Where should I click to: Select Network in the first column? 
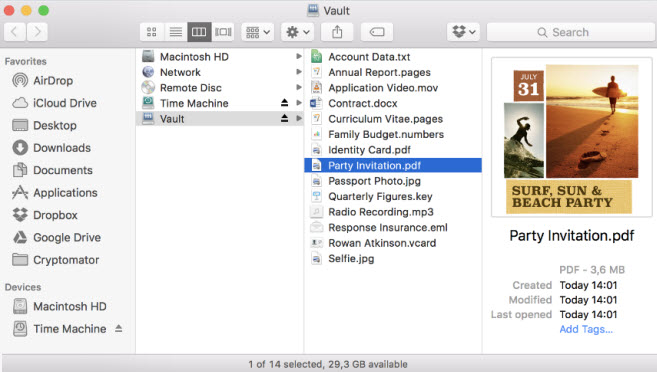[x=220, y=72]
